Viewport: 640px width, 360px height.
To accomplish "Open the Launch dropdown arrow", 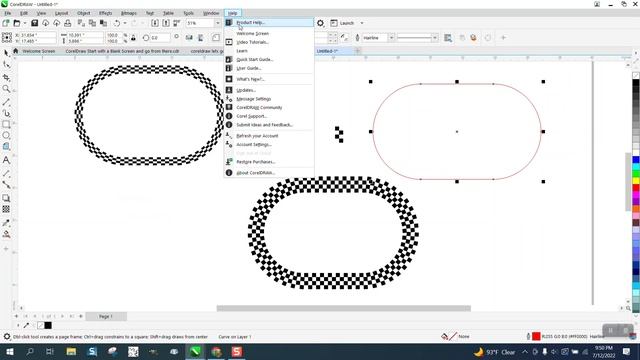I will tap(362, 23).
